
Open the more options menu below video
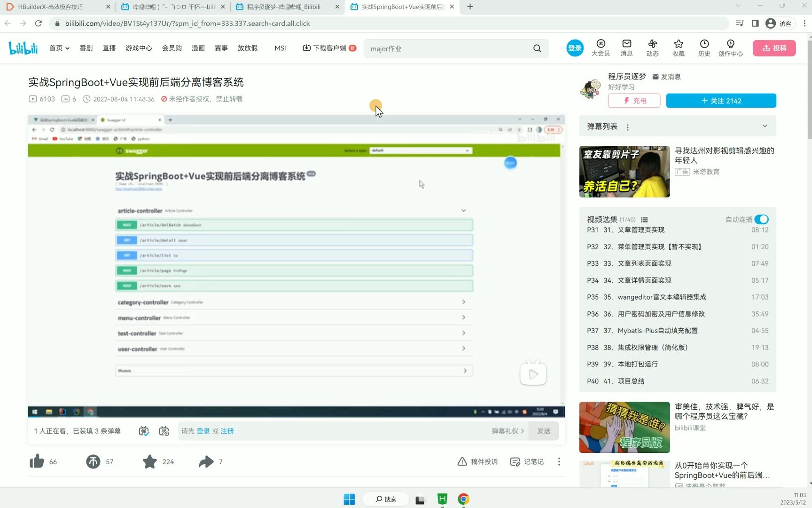point(559,461)
